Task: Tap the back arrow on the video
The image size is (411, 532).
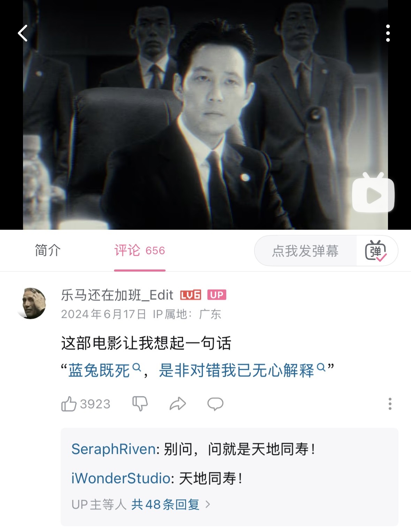Action: (23, 33)
